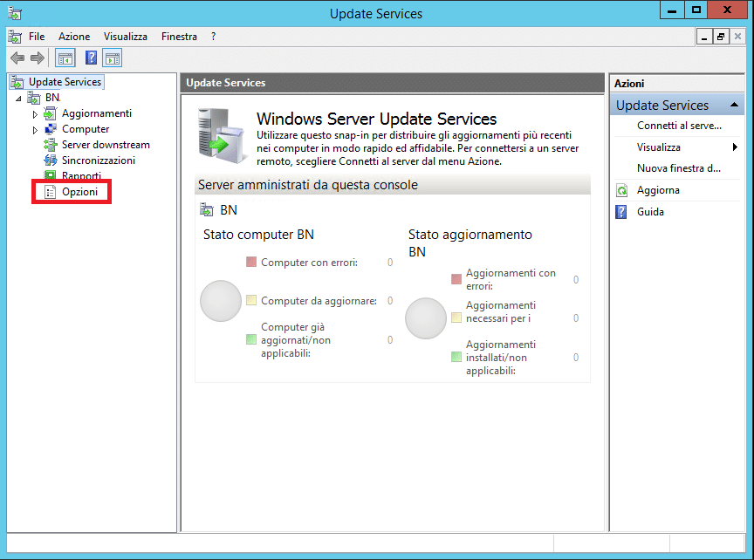Expand the Computer tree node

(x=35, y=130)
